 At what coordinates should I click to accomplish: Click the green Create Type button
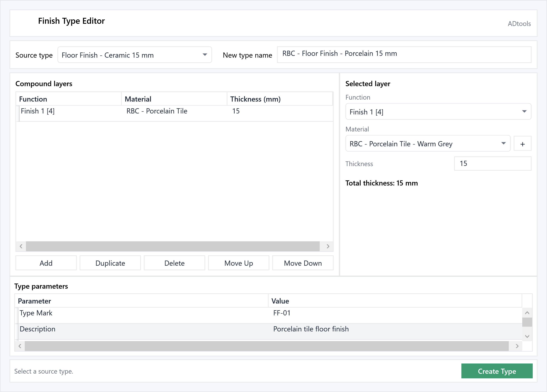click(x=497, y=371)
